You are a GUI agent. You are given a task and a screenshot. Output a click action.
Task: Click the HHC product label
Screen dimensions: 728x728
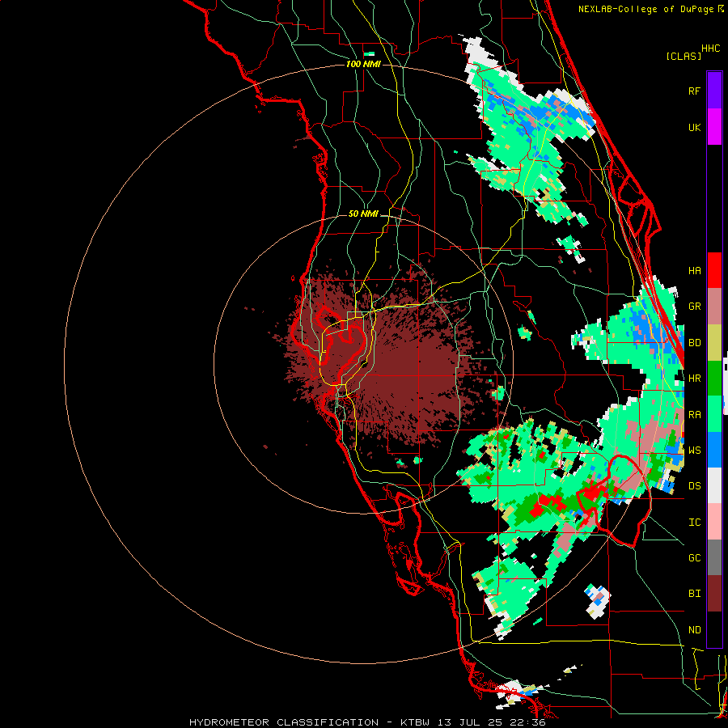[x=710, y=49]
